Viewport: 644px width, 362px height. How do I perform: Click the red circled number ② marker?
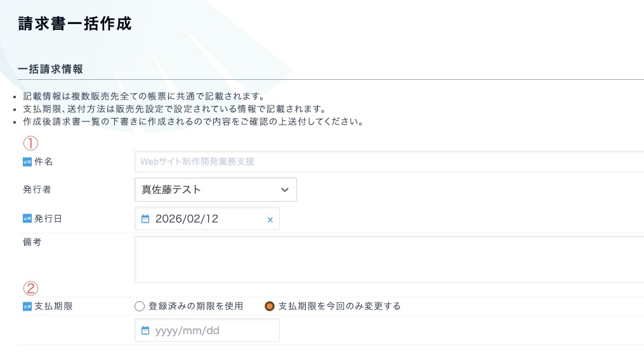tap(31, 288)
